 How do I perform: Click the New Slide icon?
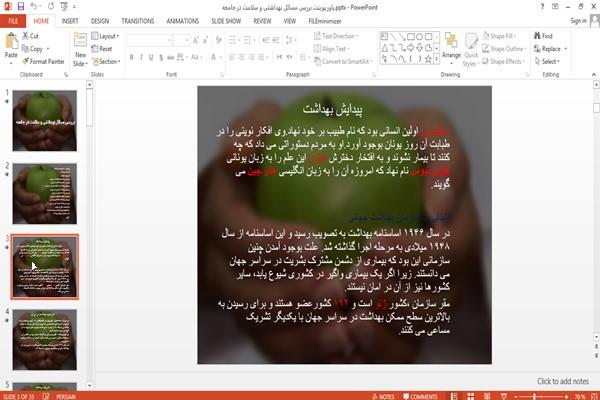tap(80, 41)
